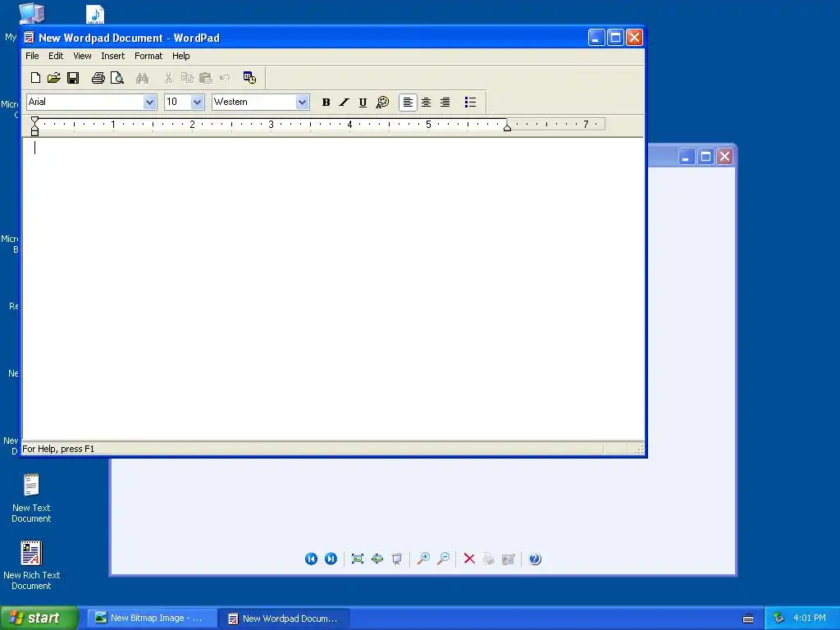Open the Format menu

click(148, 56)
